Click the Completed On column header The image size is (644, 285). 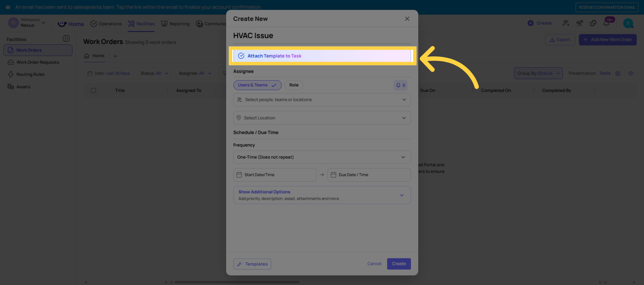pyautogui.click(x=496, y=91)
